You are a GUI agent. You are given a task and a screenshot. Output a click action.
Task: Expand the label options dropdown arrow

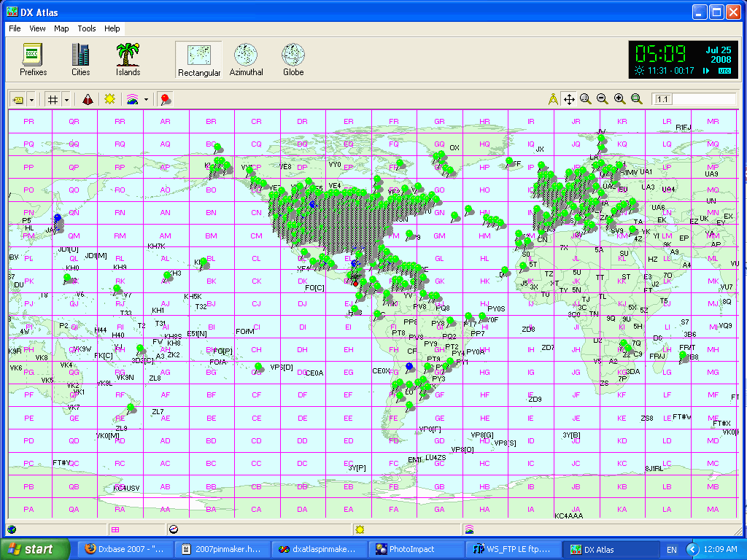click(30, 99)
